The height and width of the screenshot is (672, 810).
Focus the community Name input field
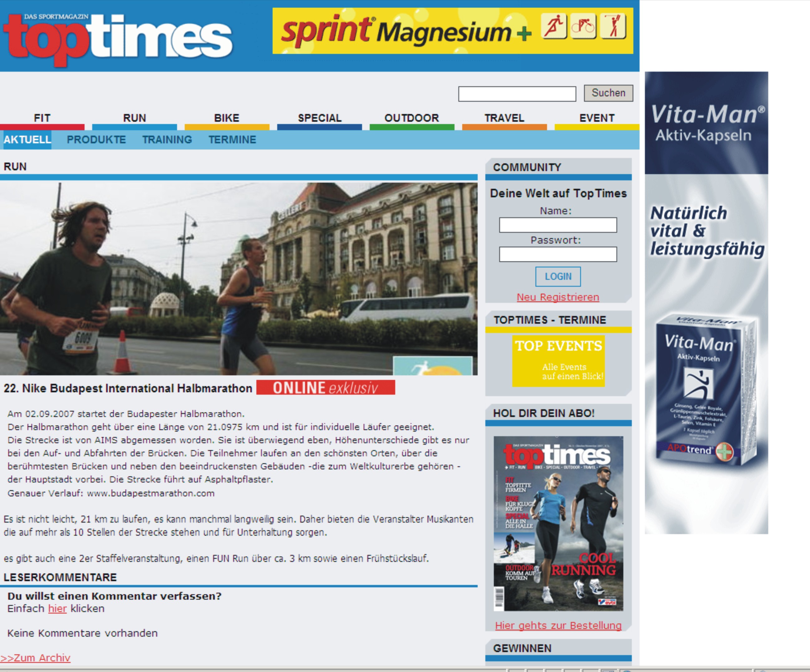[x=558, y=225]
